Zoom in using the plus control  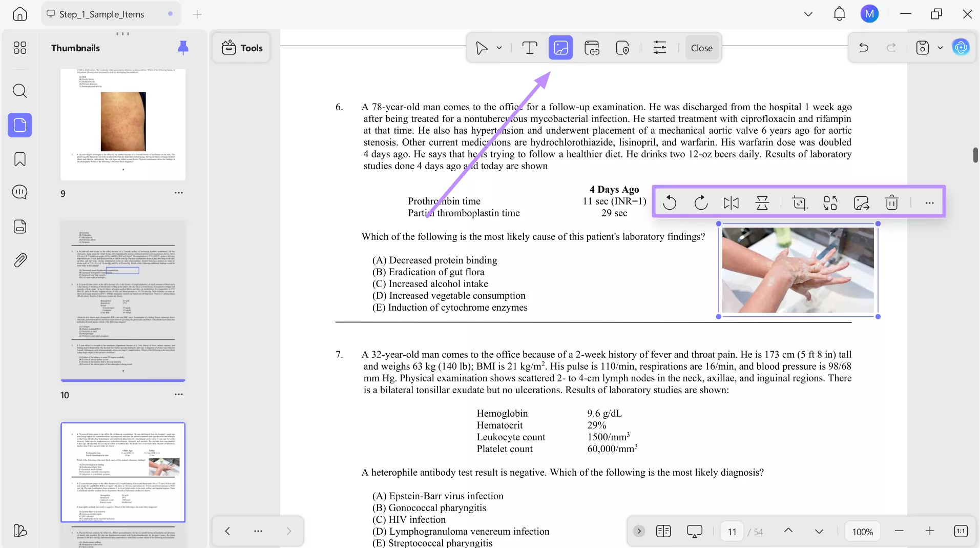(x=930, y=531)
